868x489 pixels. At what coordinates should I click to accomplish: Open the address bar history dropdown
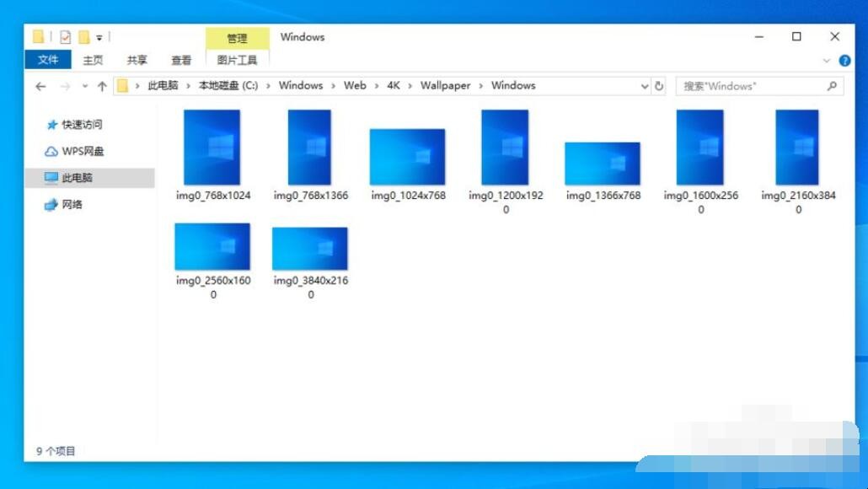pyautogui.click(x=645, y=86)
